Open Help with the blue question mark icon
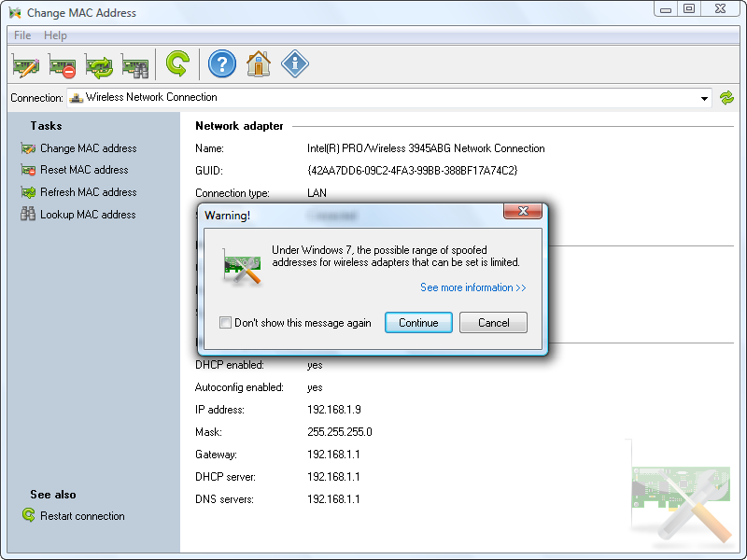This screenshot has width=747, height=560. (x=222, y=64)
